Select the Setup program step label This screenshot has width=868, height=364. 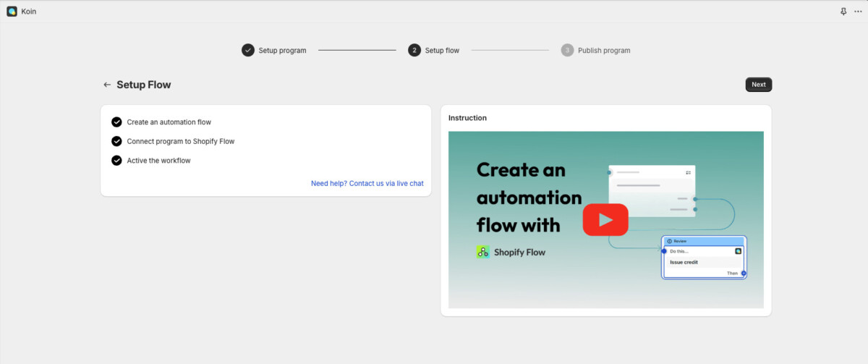pos(283,51)
